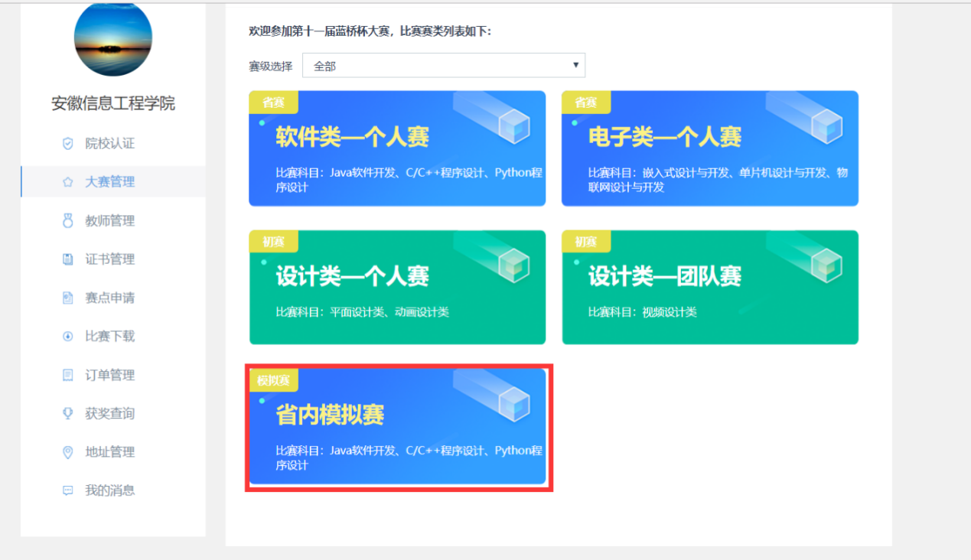
Task: Click the 证书管理 certificate icon
Action: [x=67, y=259]
